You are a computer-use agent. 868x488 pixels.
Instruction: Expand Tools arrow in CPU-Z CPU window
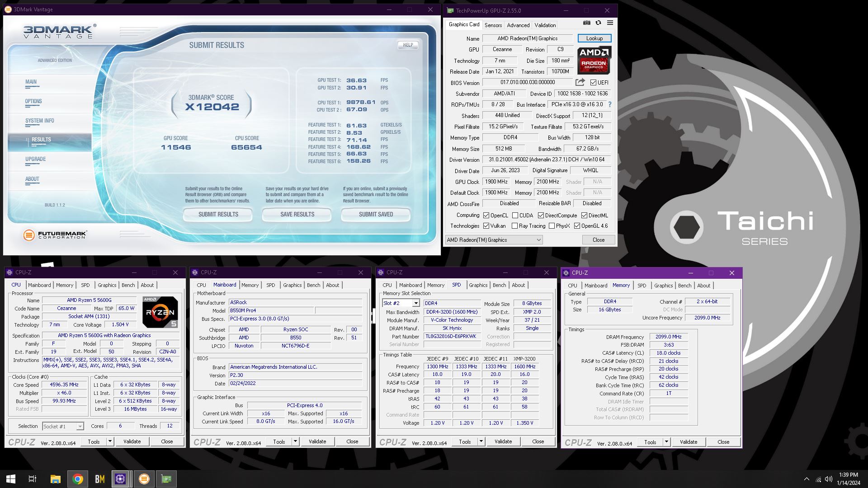click(110, 441)
